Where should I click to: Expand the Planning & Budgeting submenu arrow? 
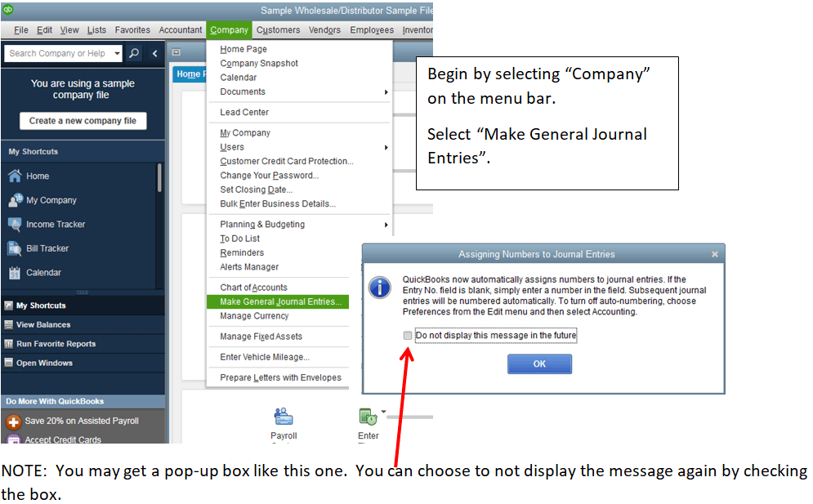[386, 225]
